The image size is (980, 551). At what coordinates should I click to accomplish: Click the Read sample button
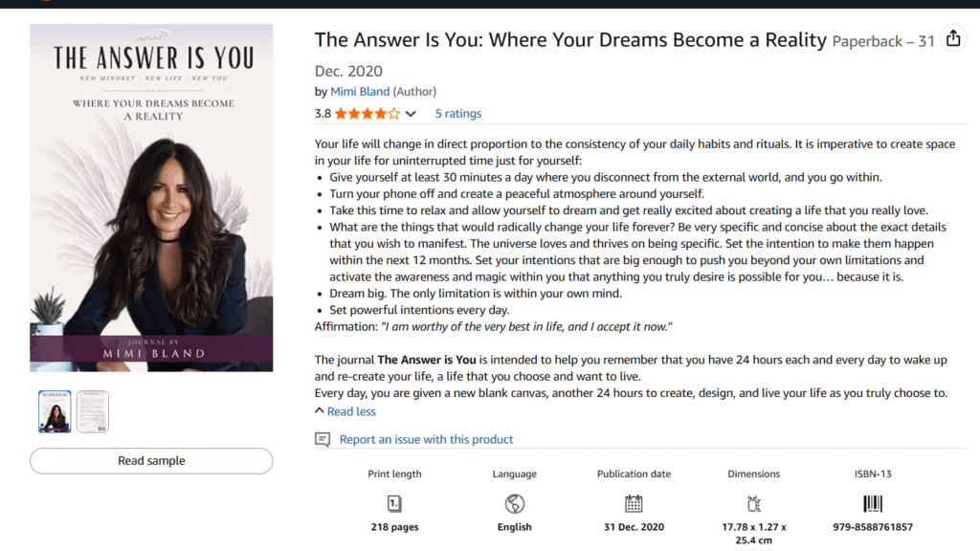click(x=151, y=461)
